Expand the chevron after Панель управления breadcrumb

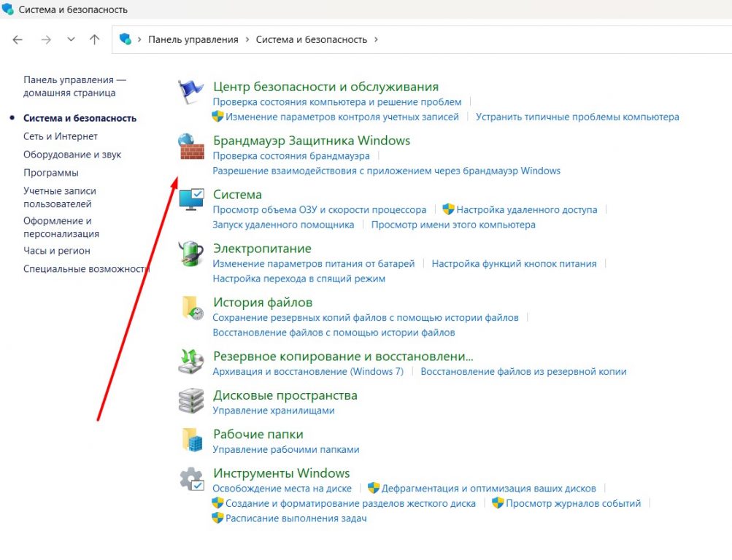pyautogui.click(x=247, y=39)
